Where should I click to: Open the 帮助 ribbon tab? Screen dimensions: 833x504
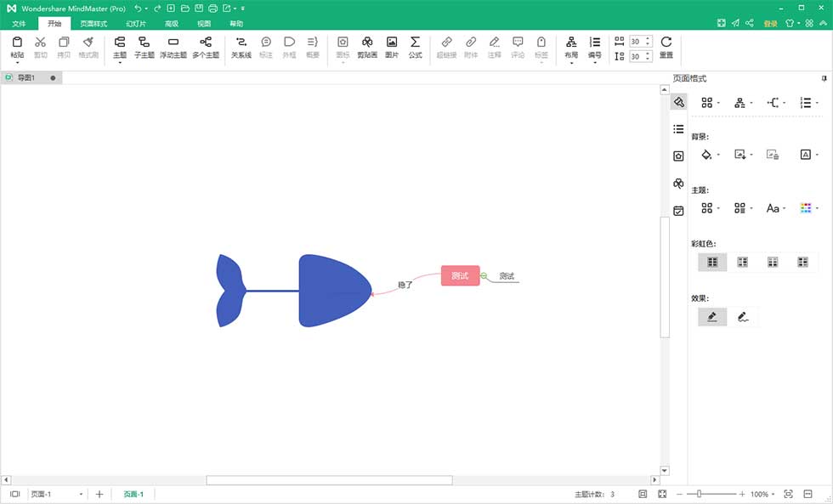tap(236, 23)
